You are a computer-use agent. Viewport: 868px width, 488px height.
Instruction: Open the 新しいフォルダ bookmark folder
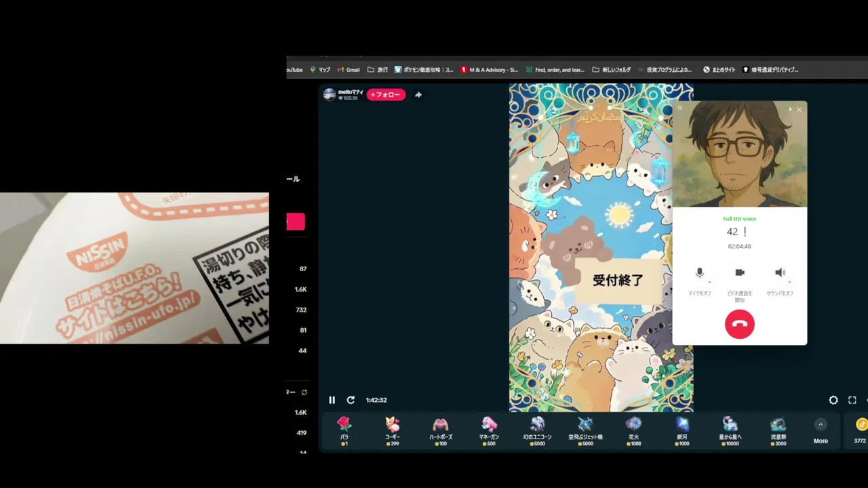pyautogui.click(x=612, y=70)
